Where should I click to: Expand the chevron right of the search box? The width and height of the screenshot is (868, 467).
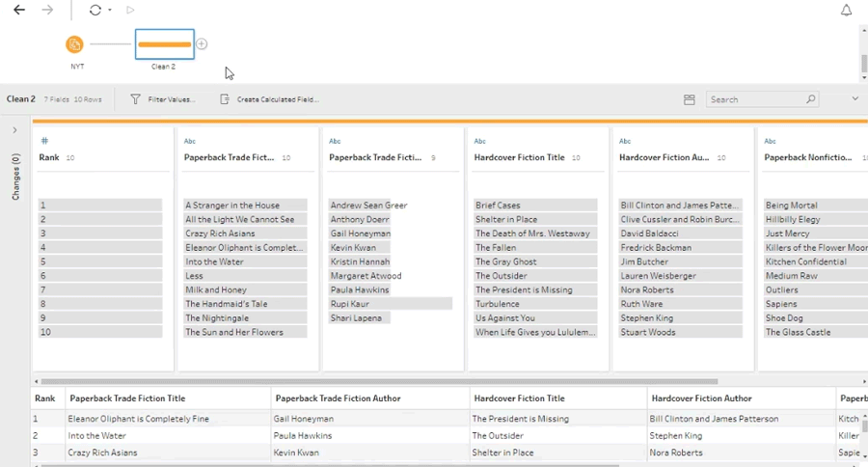[x=854, y=98]
